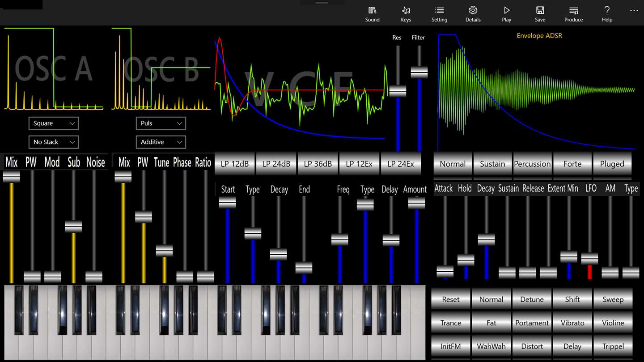Switch to the LP 12Ex filter

(x=359, y=164)
